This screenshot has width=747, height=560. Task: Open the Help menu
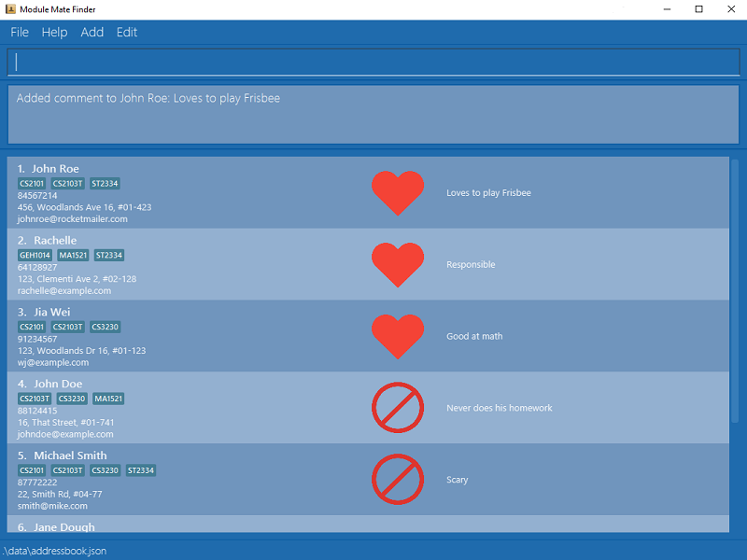[x=54, y=32]
